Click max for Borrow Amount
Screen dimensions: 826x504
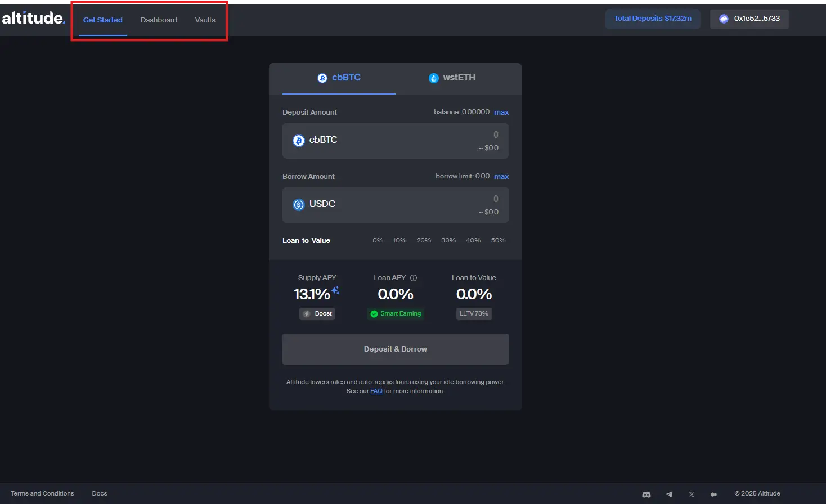501,177
